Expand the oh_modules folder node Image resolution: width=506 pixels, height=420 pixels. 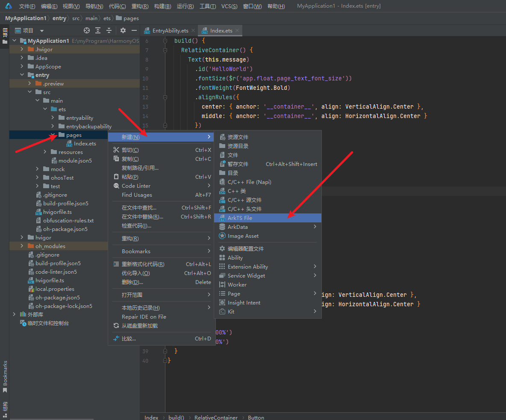coord(22,246)
